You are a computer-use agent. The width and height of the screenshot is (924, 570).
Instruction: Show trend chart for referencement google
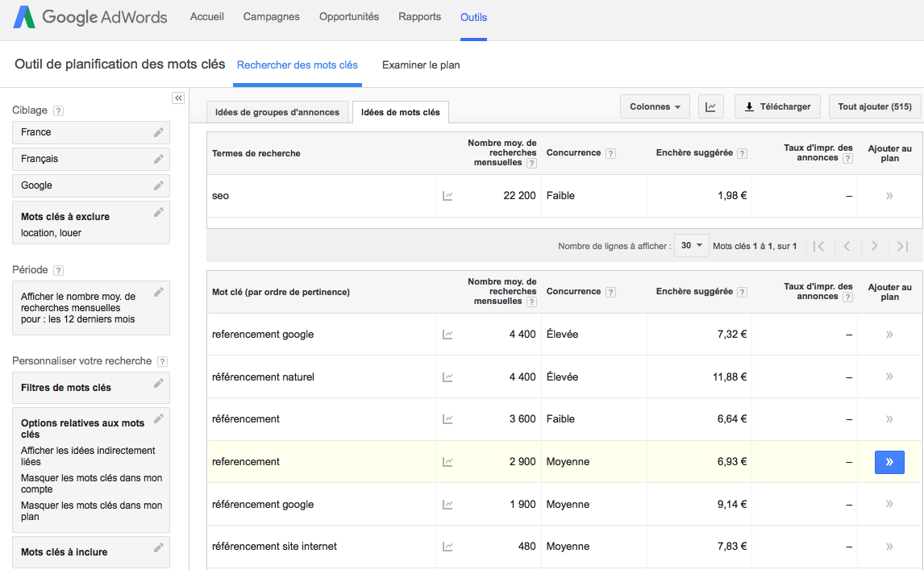pos(447,335)
